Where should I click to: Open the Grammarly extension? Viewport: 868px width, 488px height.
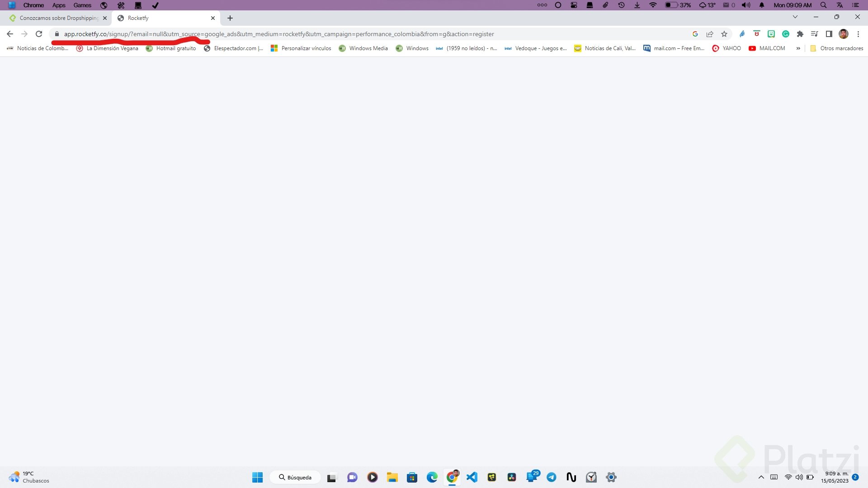pos(786,34)
